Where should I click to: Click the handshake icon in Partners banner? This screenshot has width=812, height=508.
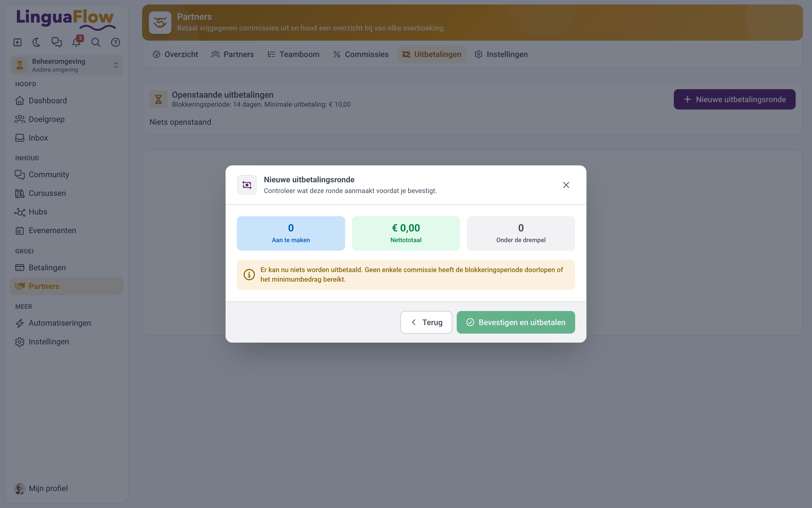(160, 23)
